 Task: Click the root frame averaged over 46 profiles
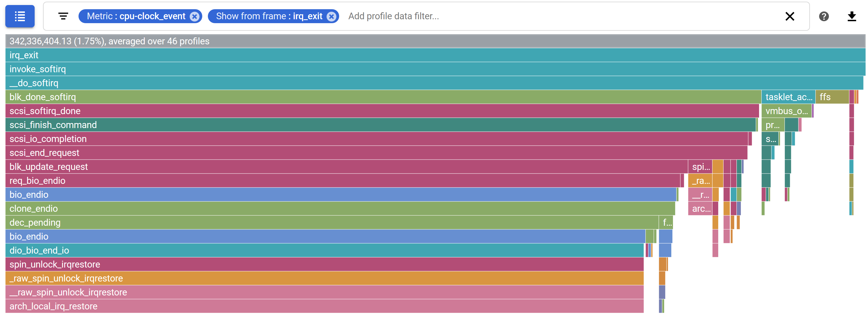click(x=435, y=41)
